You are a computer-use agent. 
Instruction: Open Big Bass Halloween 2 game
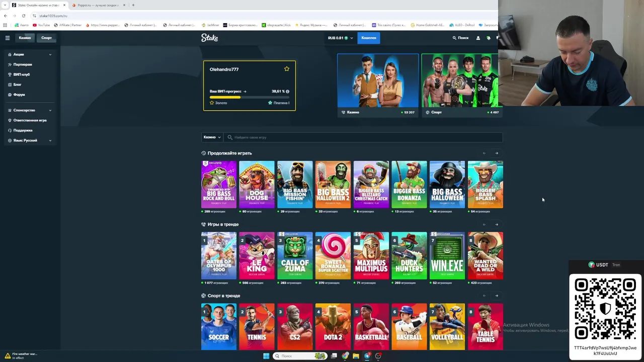click(x=333, y=185)
